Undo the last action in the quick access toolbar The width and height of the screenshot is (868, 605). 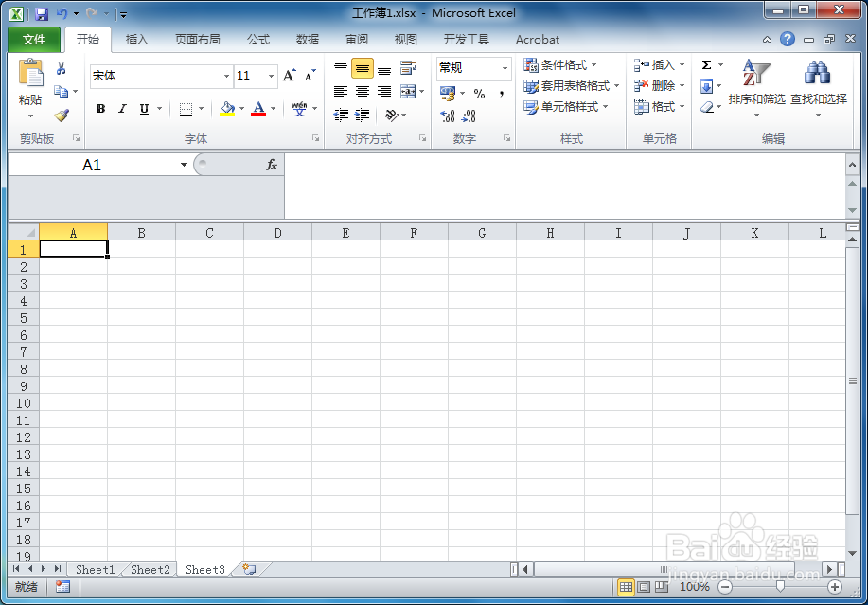click(62, 14)
